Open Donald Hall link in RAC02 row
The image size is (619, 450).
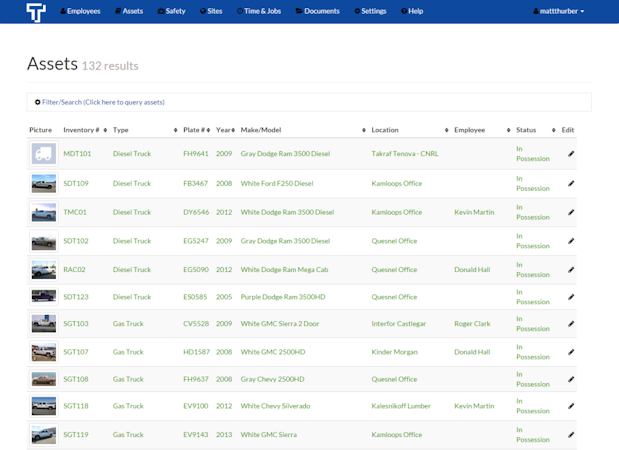pyautogui.click(x=472, y=270)
